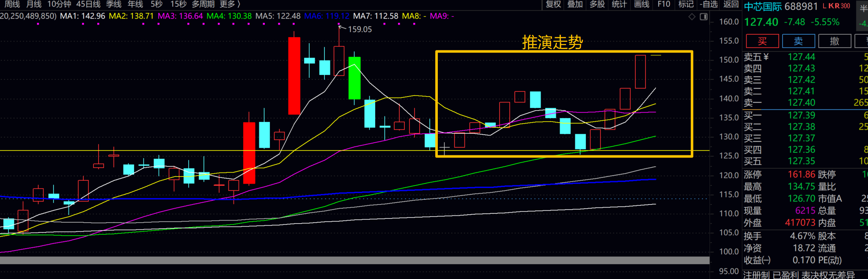Click the tall red candlestick near 155
868x279 pixels.
pyautogui.click(x=294, y=76)
